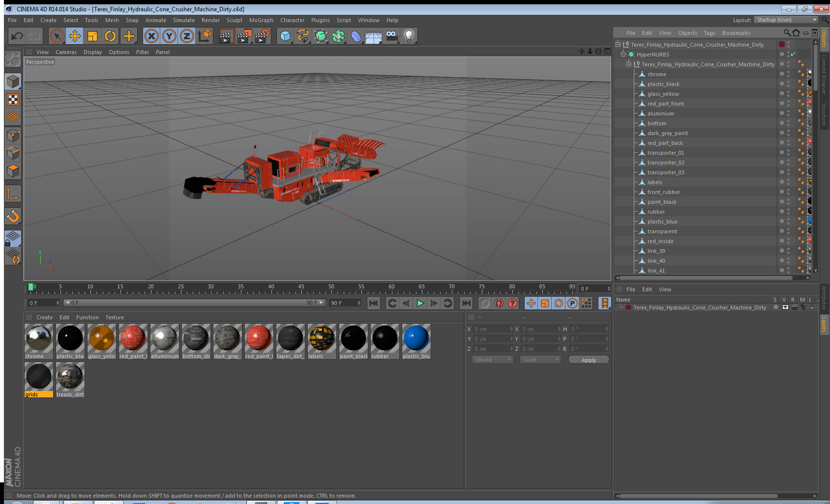This screenshot has width=830, height=504.
Task: Collapse the top Terex_Finlay root object
Action: (x=618, y=45)
